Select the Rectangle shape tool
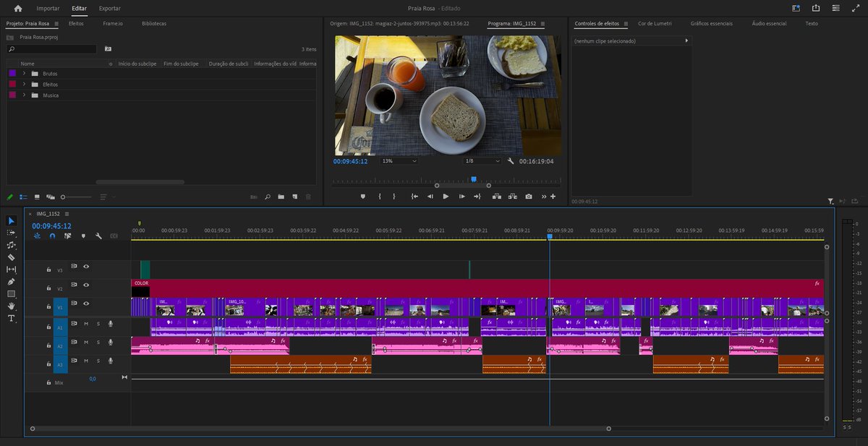 pos(11,294)
